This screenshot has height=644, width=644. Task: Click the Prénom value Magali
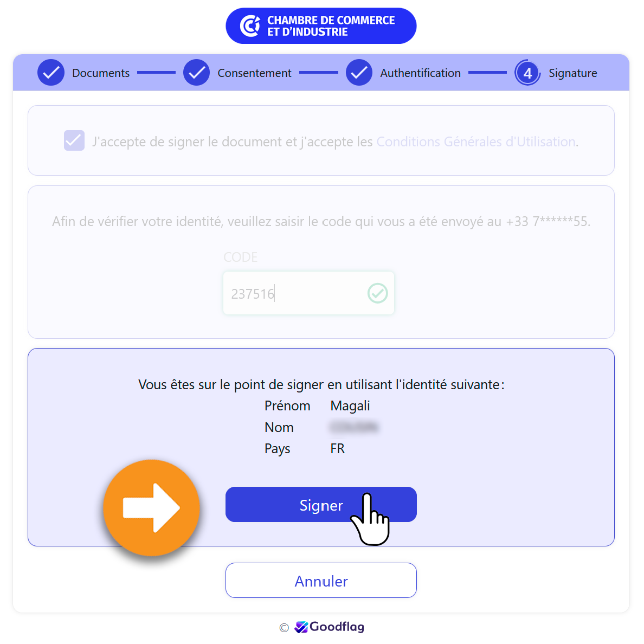tap(350, 406)
